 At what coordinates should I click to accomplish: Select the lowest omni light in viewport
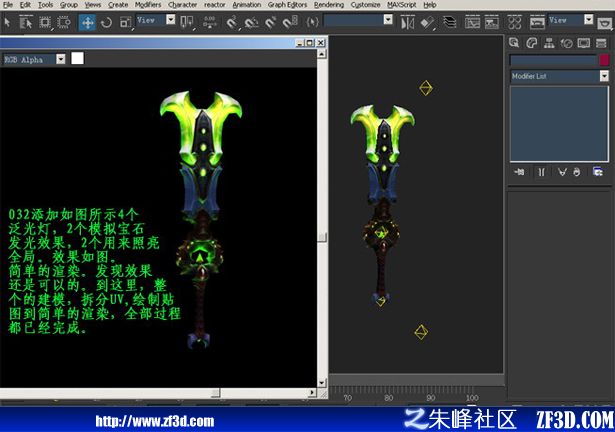click(x=421, y=332)
